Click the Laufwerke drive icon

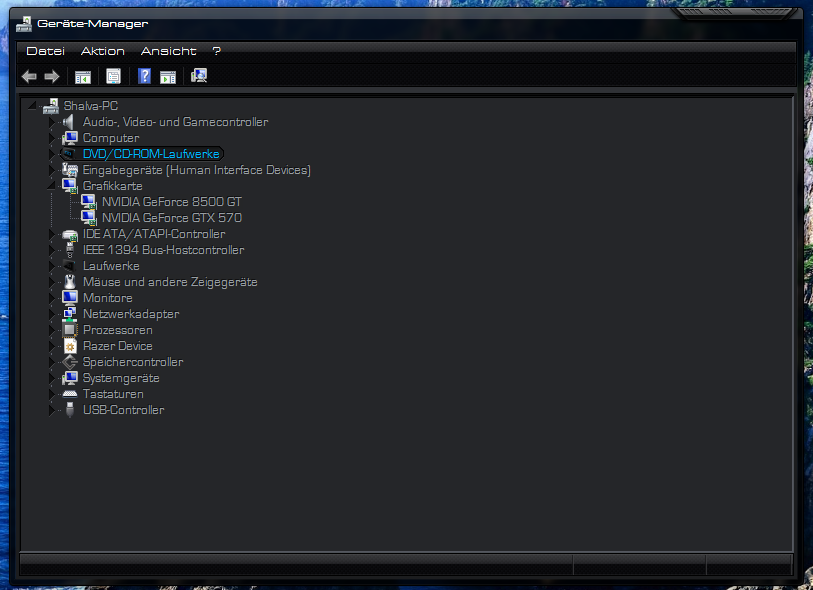point(69,266)
